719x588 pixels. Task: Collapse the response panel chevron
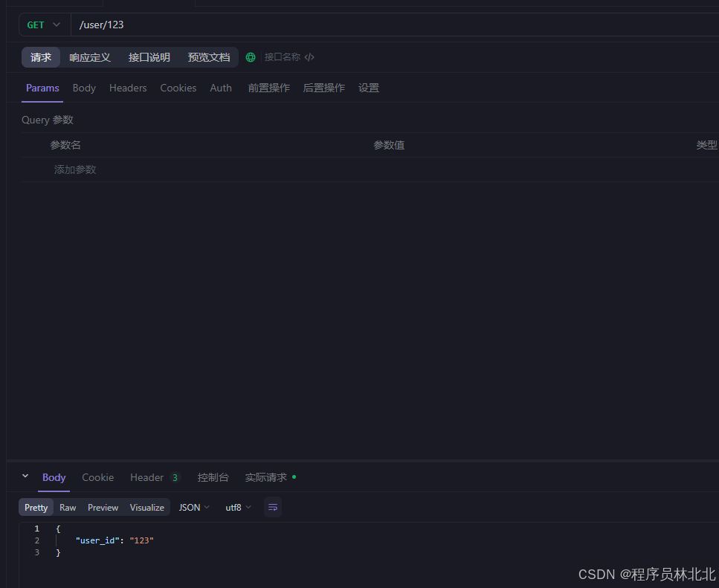tap(25, 476)
